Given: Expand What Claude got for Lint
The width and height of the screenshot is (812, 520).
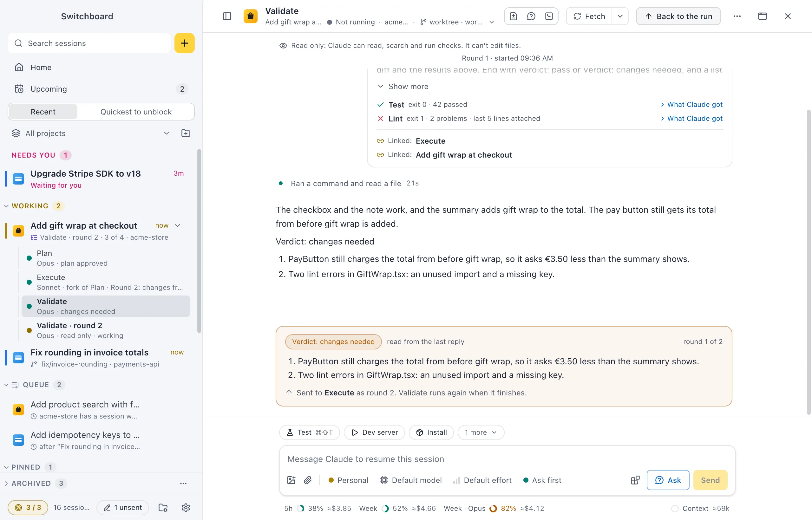Looking at the screenshot, I should pyautogui.click(x=691, y=118).
